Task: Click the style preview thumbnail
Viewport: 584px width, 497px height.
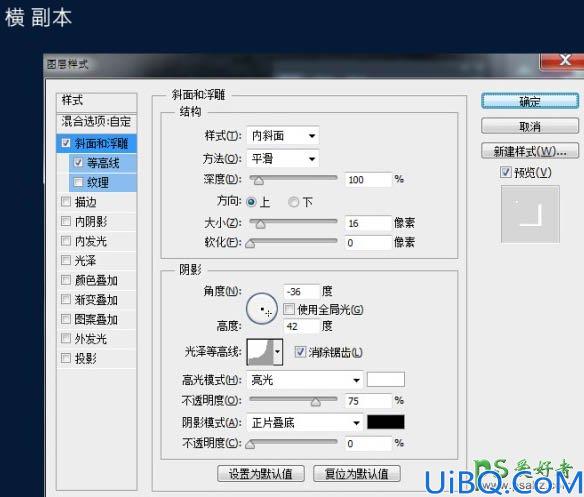Action: 530,214
